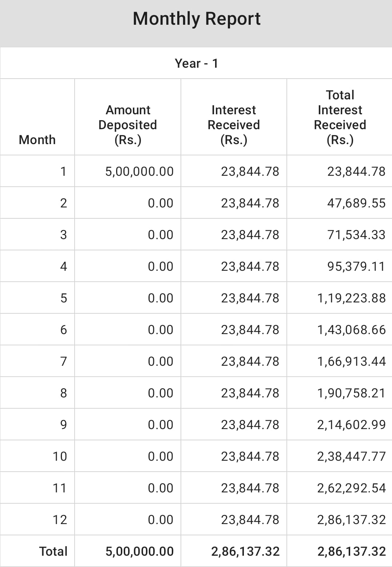Viewport: 392px width, 567px height.
Task: Click the Monthly Report title
Action: click(x=197, y=19)
